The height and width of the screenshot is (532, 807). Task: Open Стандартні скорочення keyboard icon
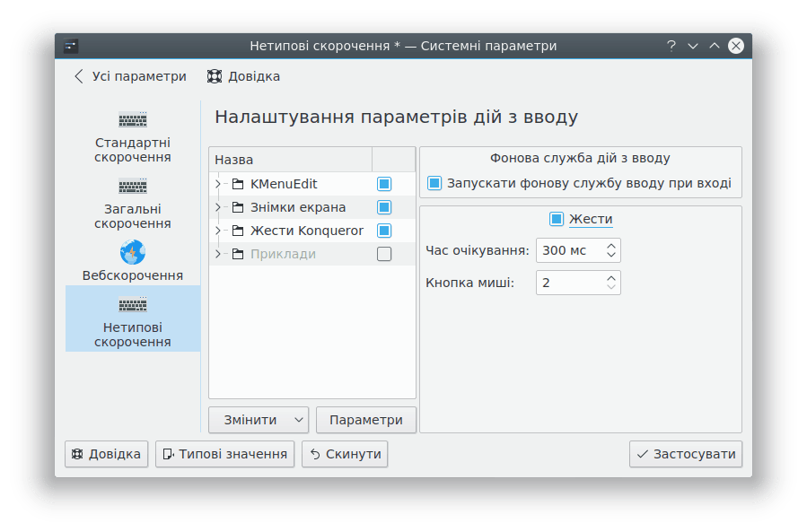[x=133, y=120]
